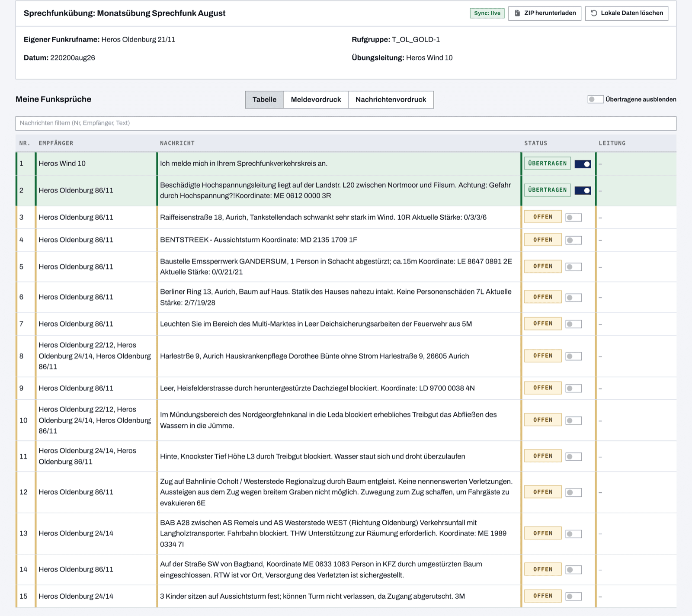Select the BENTSTREEK Aussichtsturm message

coord(258,240)
